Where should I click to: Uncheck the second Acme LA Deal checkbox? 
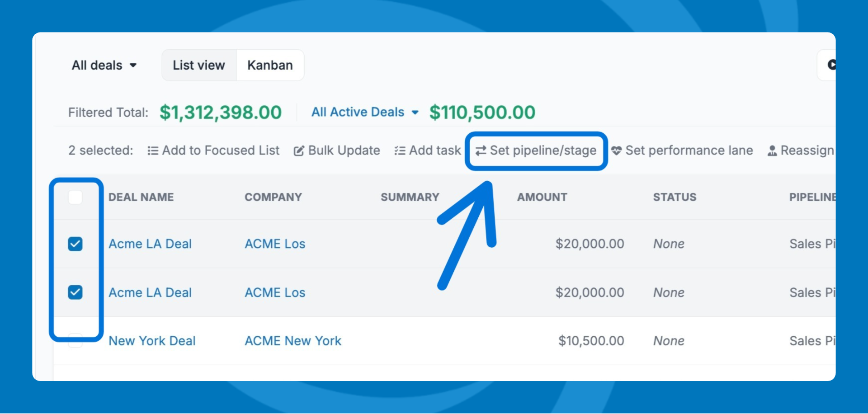pos(75,292)
